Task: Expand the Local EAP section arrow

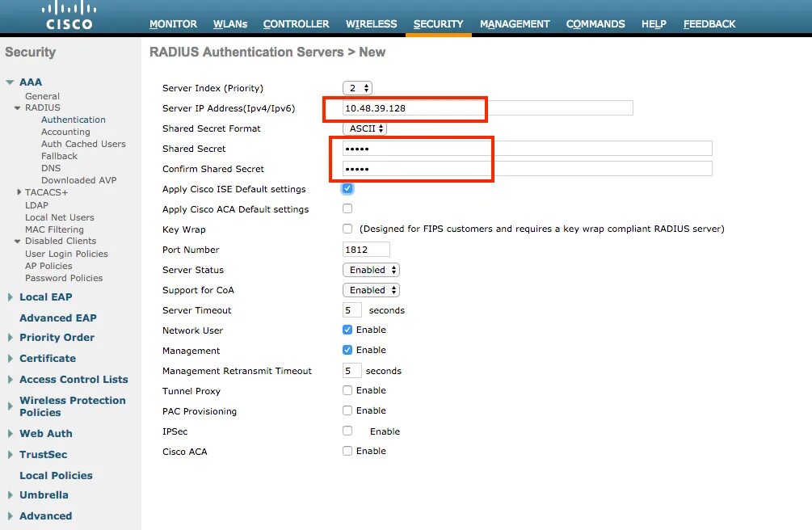Action: [11, 297]
